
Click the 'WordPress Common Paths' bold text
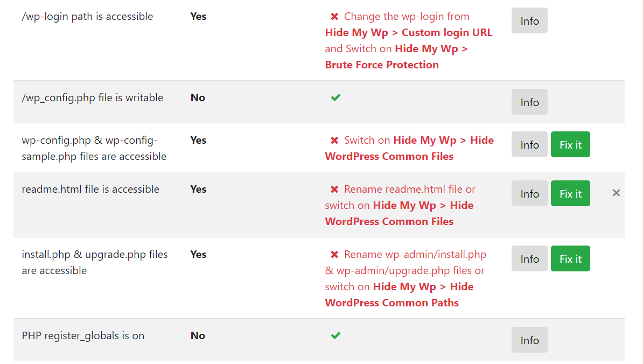click(x=392, y=303)
